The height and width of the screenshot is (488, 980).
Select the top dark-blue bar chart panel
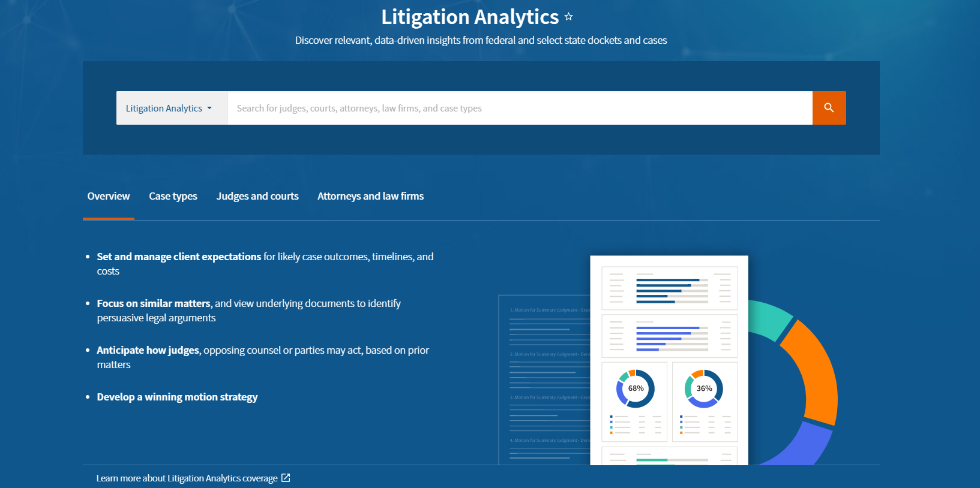669,288
